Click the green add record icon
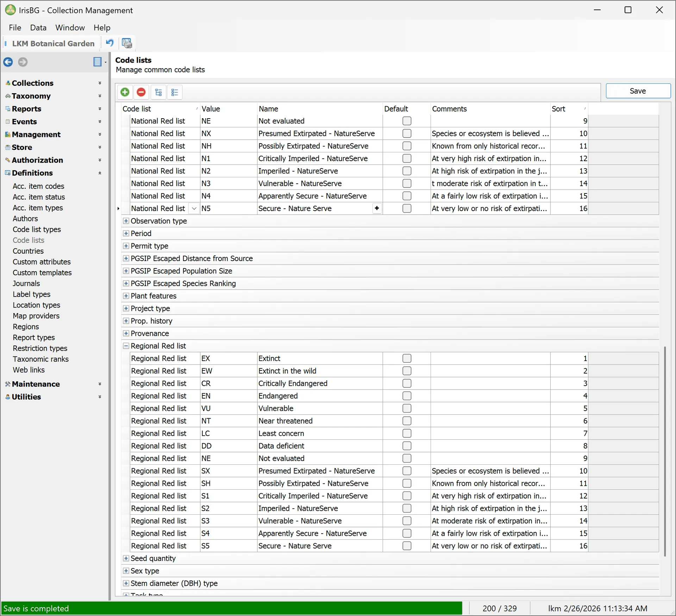 [x=125, y=92]
